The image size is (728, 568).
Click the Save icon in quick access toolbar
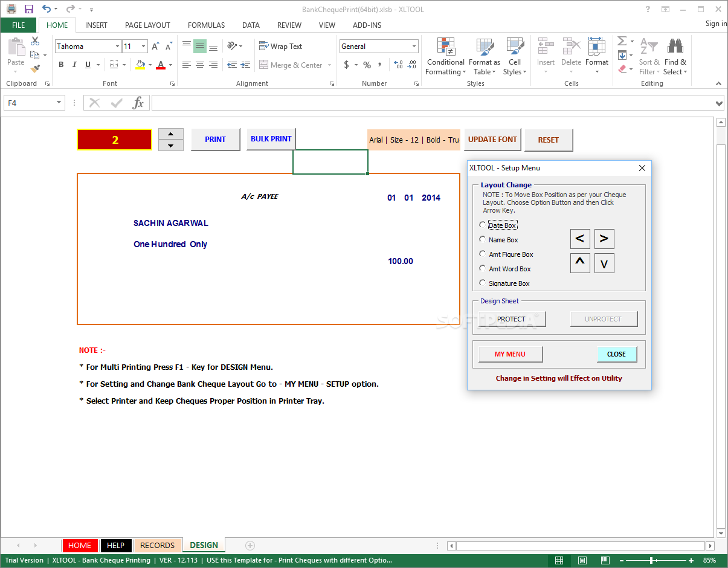pyautogui.click(x=29, y=9)
